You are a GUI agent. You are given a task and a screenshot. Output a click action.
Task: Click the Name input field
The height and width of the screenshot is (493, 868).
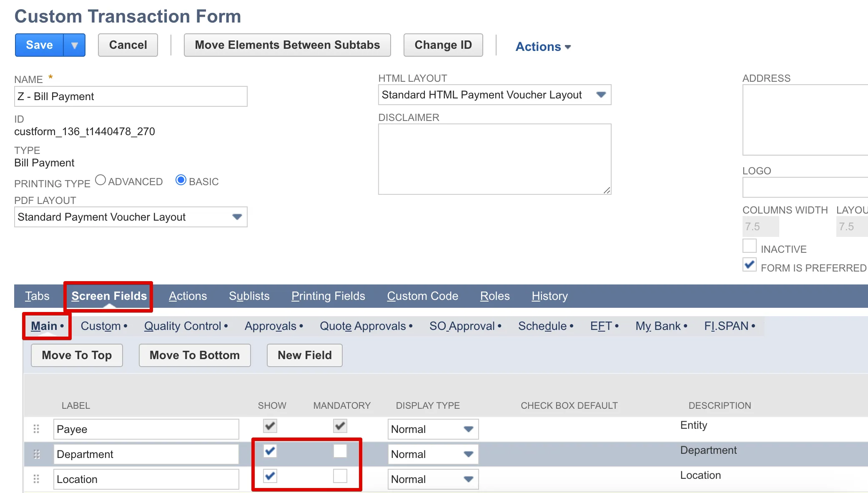tap(131, 96)
